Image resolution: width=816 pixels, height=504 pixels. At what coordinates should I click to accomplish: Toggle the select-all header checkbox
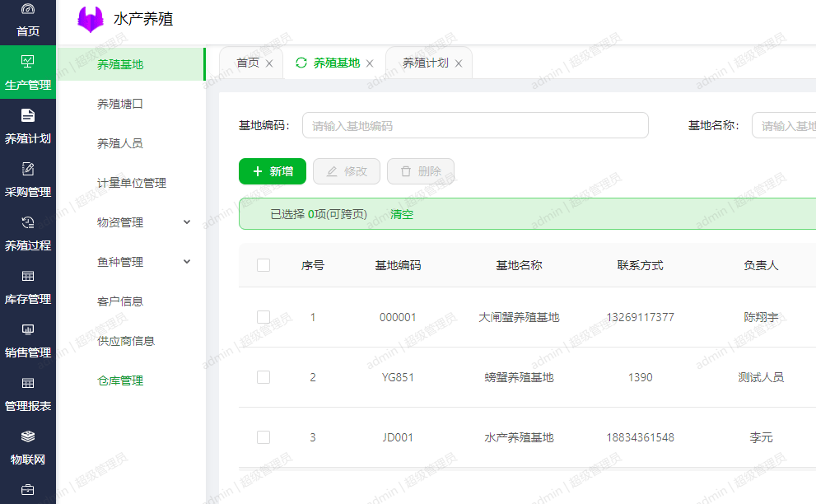coord(263,265)
